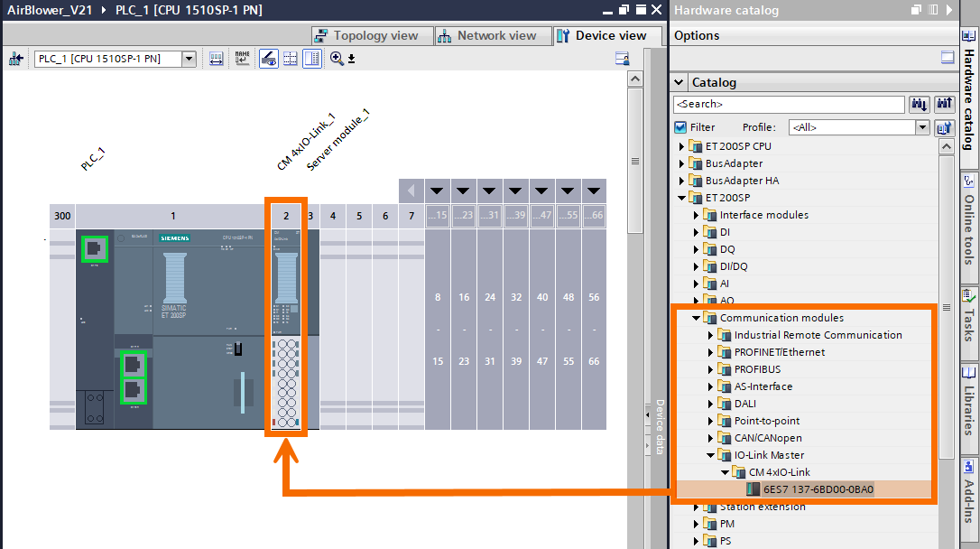Expand the BusAdapter HA folder
The width and height of the screenshot is (980, 549).
coord(682,181)
